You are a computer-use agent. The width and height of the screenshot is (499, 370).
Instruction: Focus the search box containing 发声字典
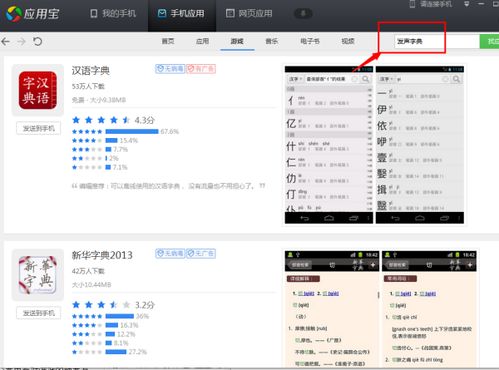(437, 41)
